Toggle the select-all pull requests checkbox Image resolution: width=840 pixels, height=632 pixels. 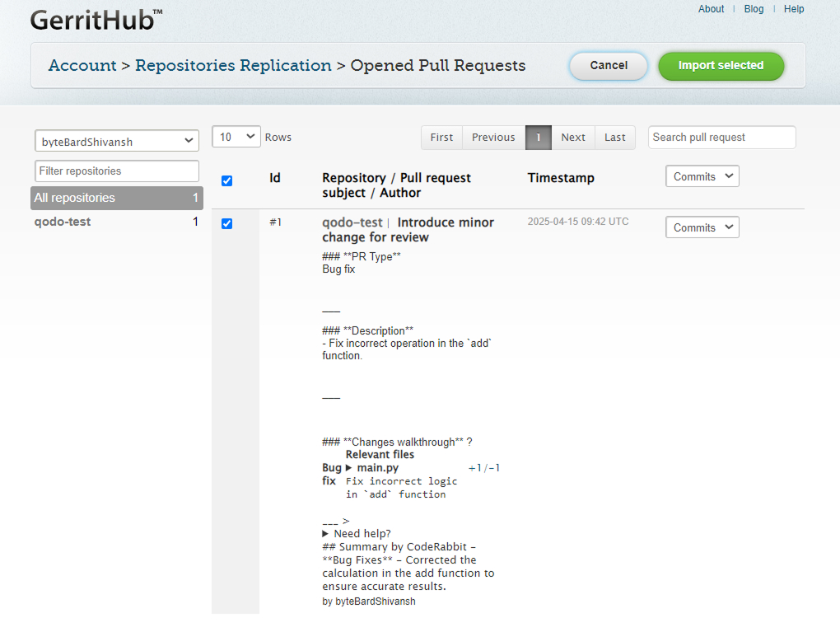(x=227, y=181)
